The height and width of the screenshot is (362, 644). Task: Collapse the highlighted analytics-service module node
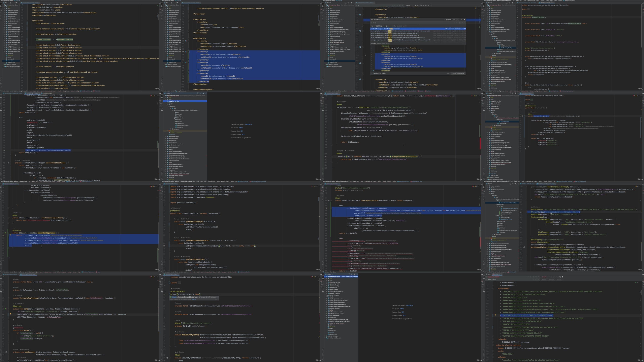coord(166,101)
